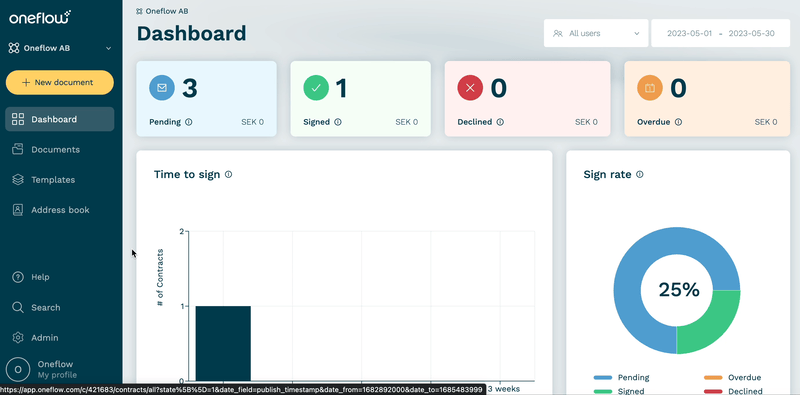Image resolution: width=800 pixels, height=395 pixels.
Task: Click the orange Overdue calendar icon
Action: (x=650, y=88)
